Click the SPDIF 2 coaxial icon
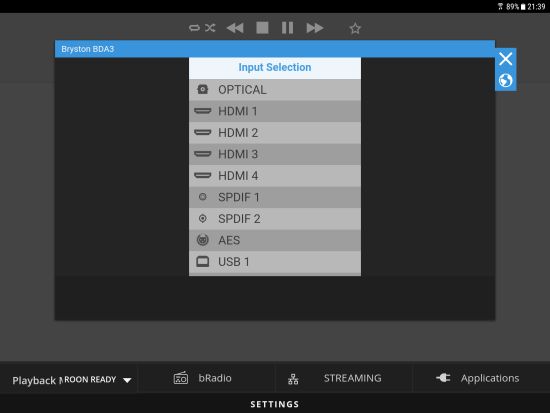The height and width of the screenshot is (413, 550). pos(203,218)
